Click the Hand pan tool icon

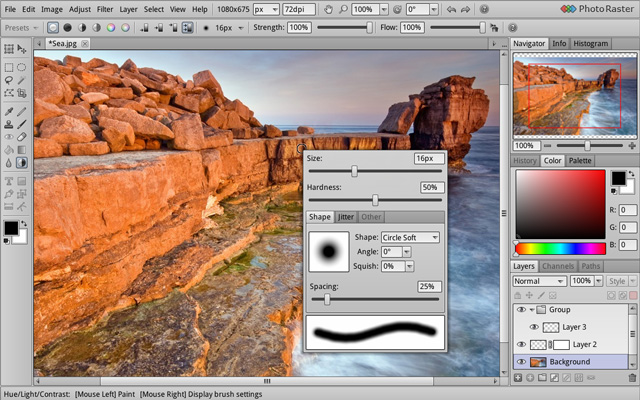pos(328,9)
